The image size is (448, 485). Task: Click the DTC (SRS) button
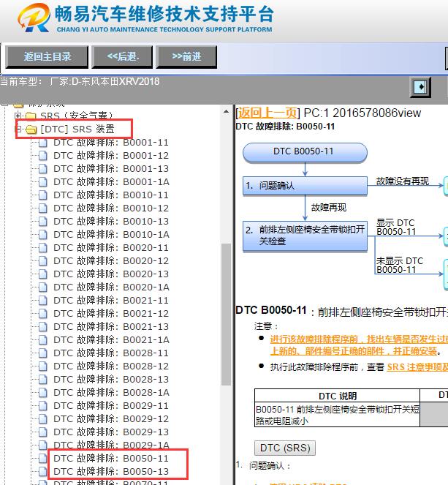(x=285, y=448)
